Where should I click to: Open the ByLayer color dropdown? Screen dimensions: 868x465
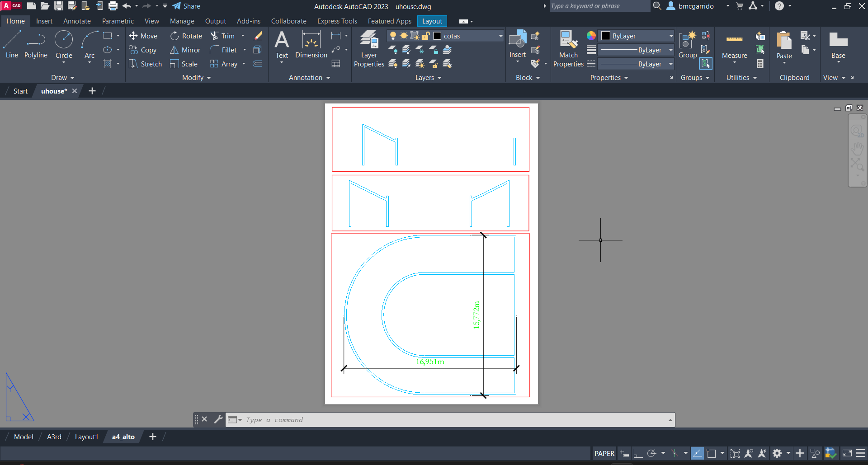pyautogui.click(x=671, y=36)
